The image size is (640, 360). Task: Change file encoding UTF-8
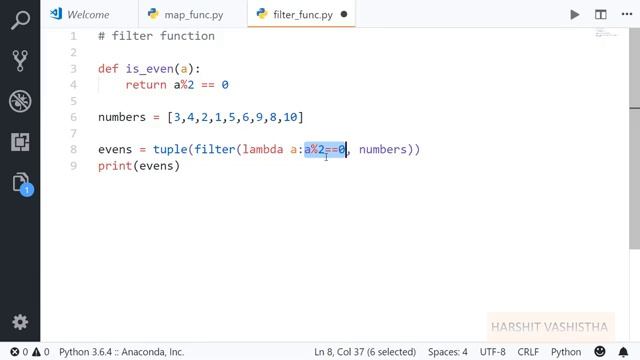click(492, 352)
